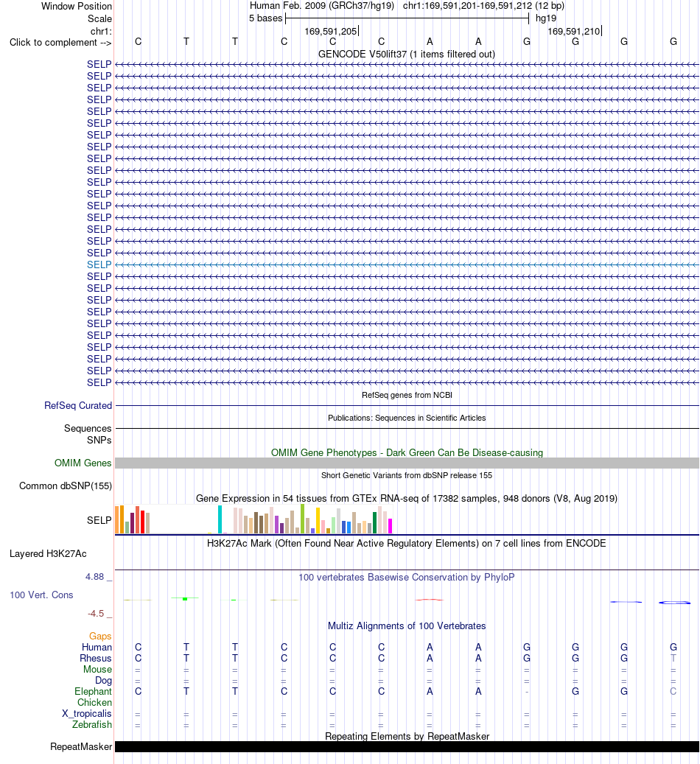Open the OMIM Genes track label
The width and height of the screenshot is (700, 764).
pos(83,463)
